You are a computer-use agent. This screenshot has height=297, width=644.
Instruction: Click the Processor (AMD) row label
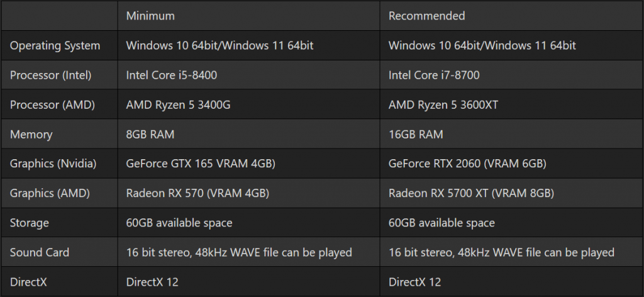coord(52,104)
